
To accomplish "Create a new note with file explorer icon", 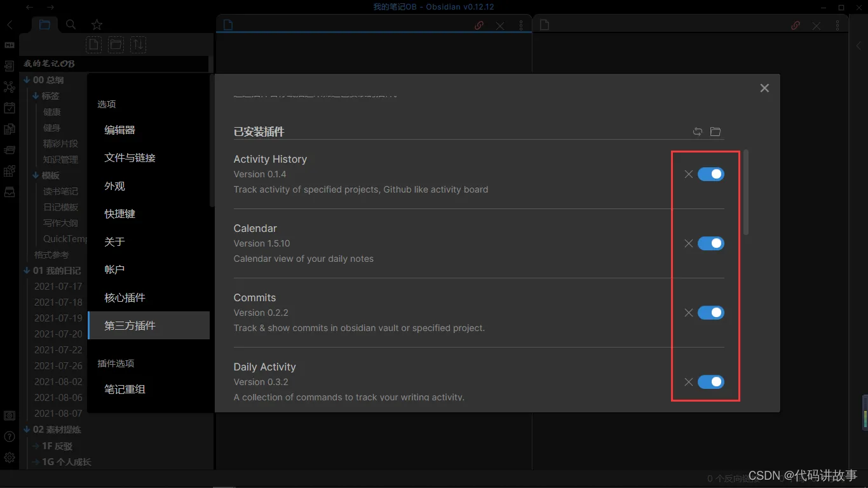I will tap(94, 44).
